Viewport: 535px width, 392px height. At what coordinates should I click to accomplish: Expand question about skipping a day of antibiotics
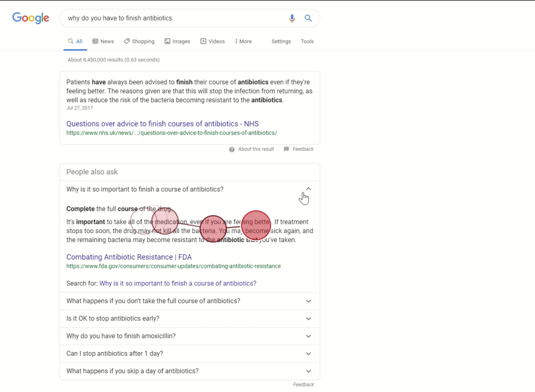click(190, 371)
